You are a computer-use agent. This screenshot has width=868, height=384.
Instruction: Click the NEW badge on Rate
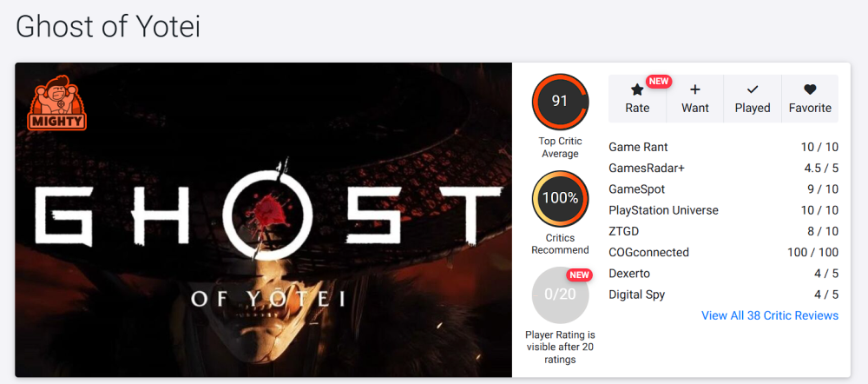[659, 82]
